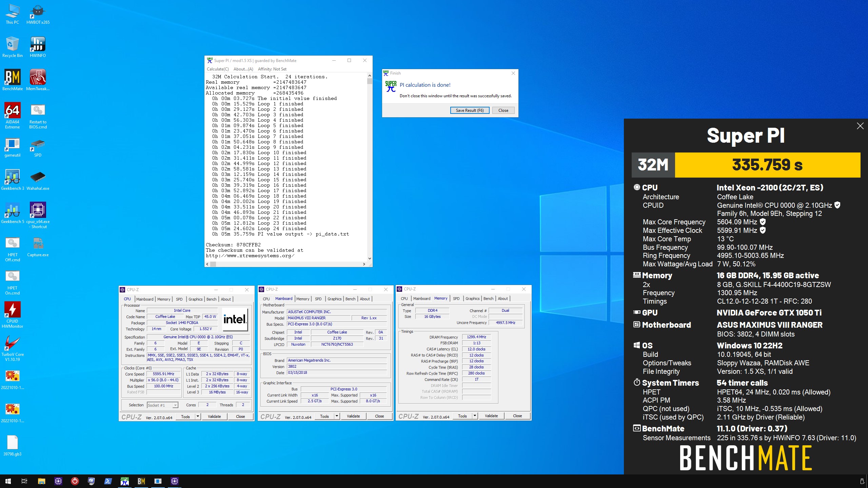Launch the Geekbench 3 desktop icon
Image resolution: width=868 pixels, height=488 pixels.
point(12,180)
